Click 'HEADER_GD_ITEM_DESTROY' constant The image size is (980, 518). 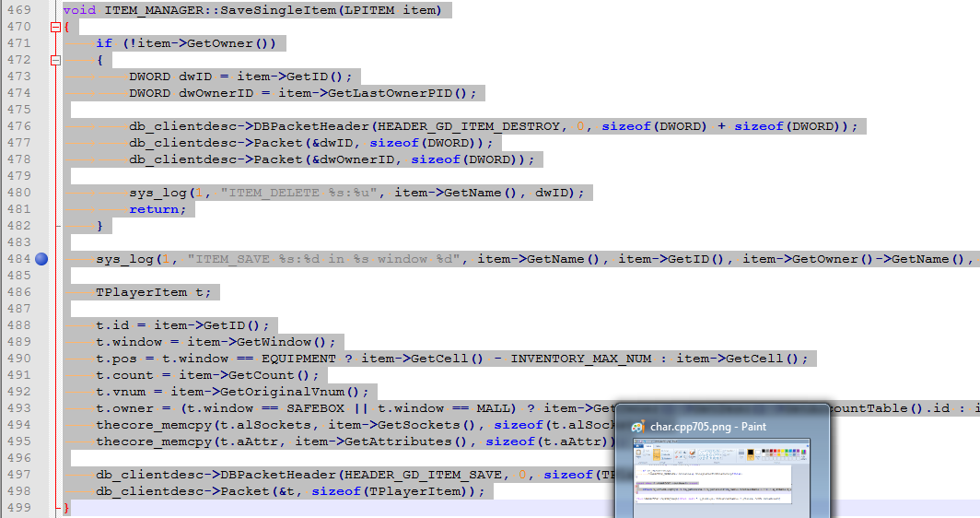click(x=469, y=126)
